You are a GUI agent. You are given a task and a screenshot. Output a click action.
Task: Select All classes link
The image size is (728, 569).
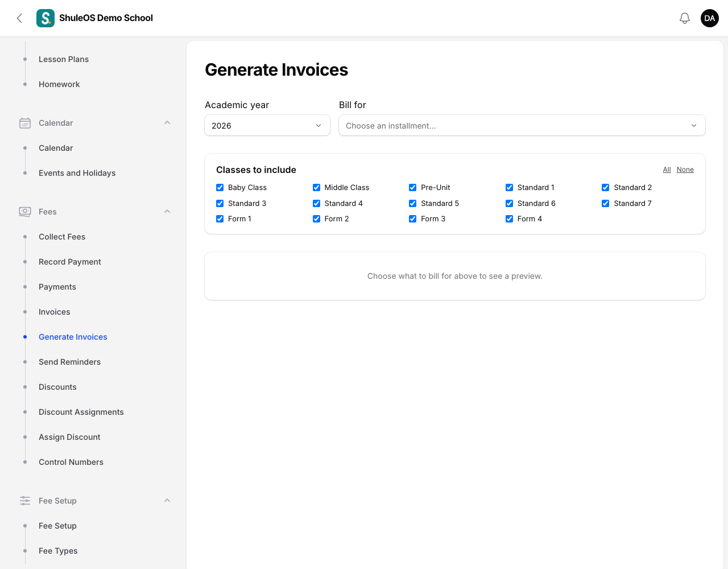667,170
